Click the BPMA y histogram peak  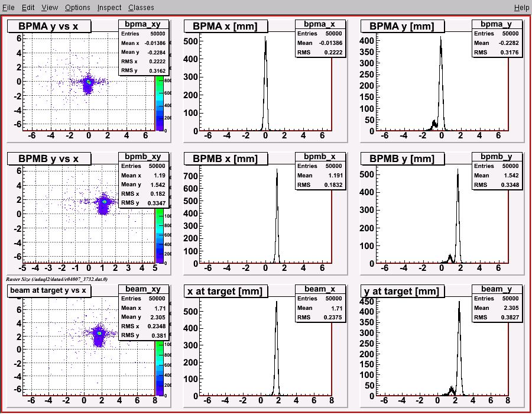[x=441, y=38]
